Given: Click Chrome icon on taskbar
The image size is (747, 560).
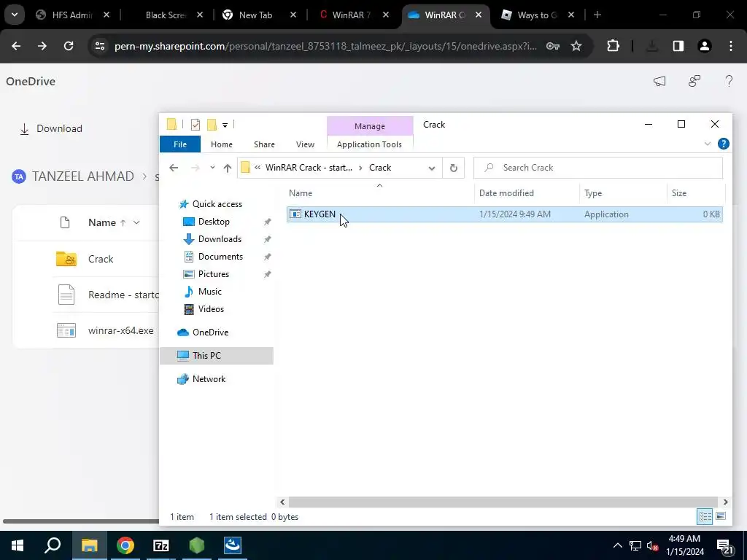Looking at the screenshot, I should pyautogui.click(x=125, y=545).
